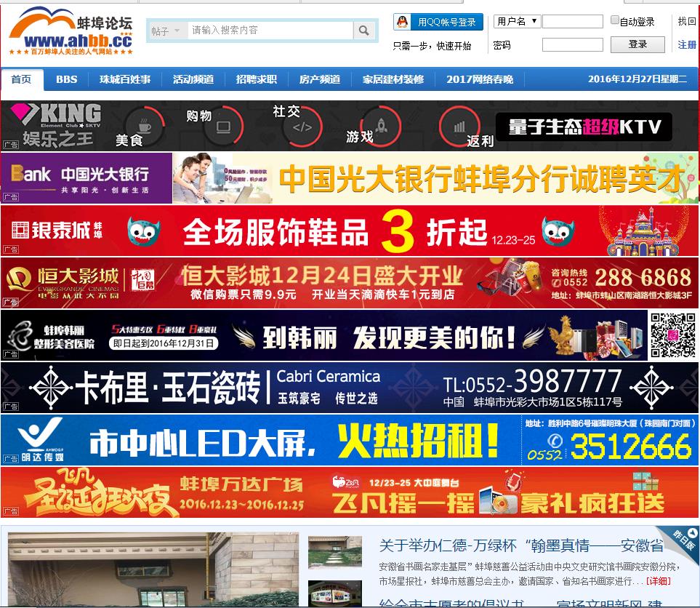This screenshot has width=700, height=608.
Task: Select the small garden path thumbnail
Action: tap(335, 553)
